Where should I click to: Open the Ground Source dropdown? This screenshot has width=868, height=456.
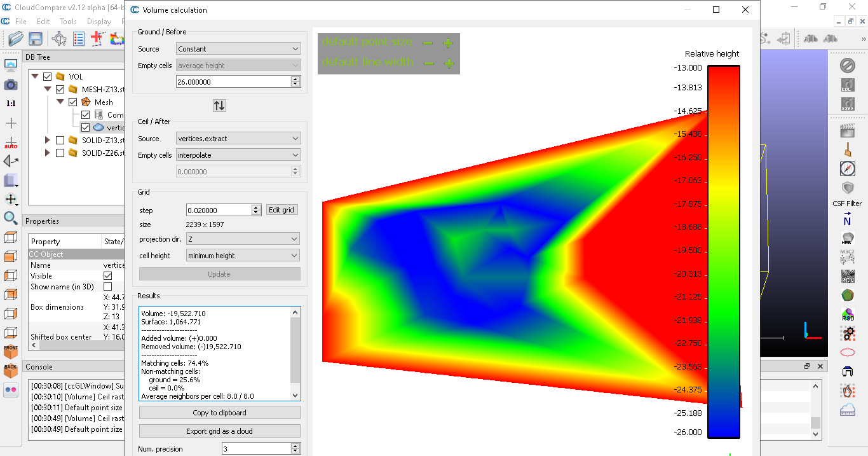[238, 49]
